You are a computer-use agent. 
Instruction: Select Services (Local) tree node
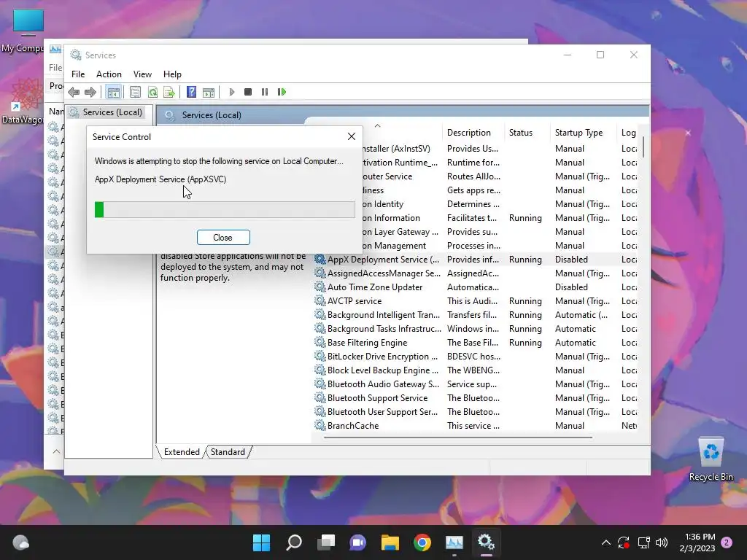click(107, 112)
